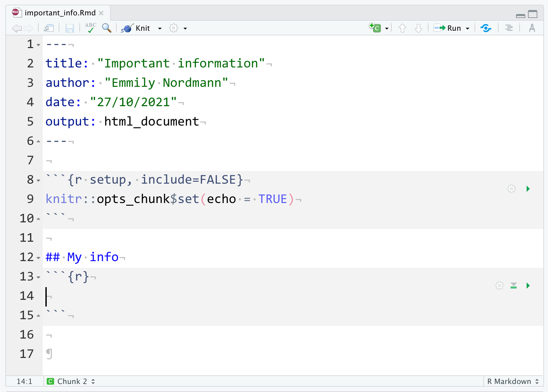Run the chunk at line 13
The width and height of the screenshot is (548, 392).
coord(528,285)
